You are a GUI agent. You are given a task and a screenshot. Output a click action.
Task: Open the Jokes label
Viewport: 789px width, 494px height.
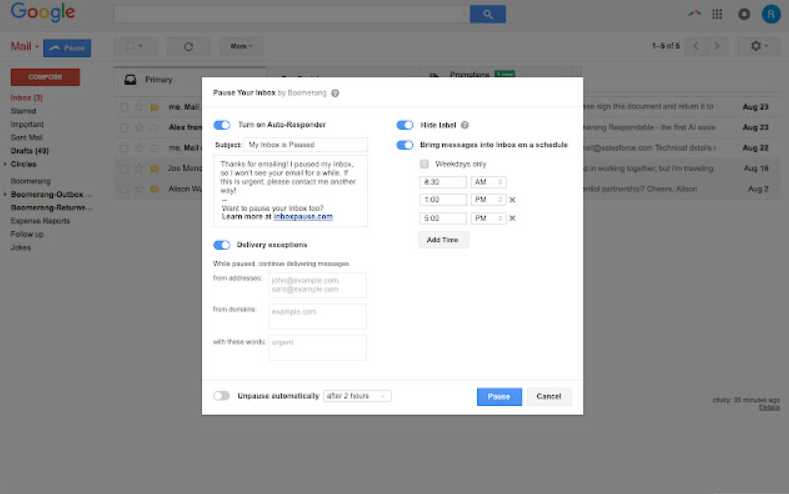click(21, 248)
